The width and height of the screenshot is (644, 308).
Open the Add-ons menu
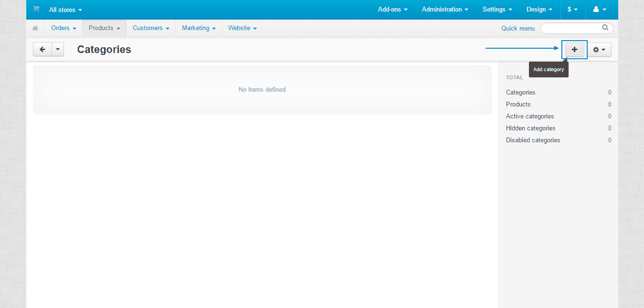point(392,9)
